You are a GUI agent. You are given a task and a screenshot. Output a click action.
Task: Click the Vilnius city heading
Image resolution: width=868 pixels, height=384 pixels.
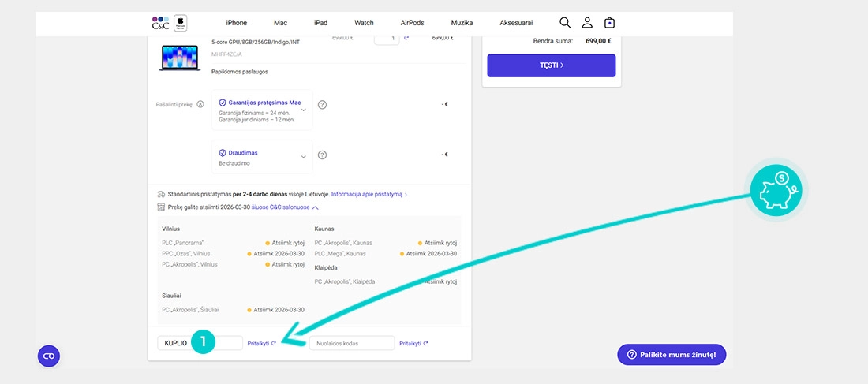[x=170, y=229]
